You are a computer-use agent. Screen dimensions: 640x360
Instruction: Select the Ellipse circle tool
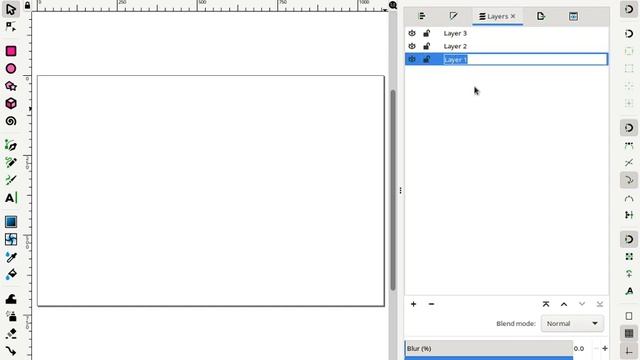pyautogui.click(x=11, y=69)
